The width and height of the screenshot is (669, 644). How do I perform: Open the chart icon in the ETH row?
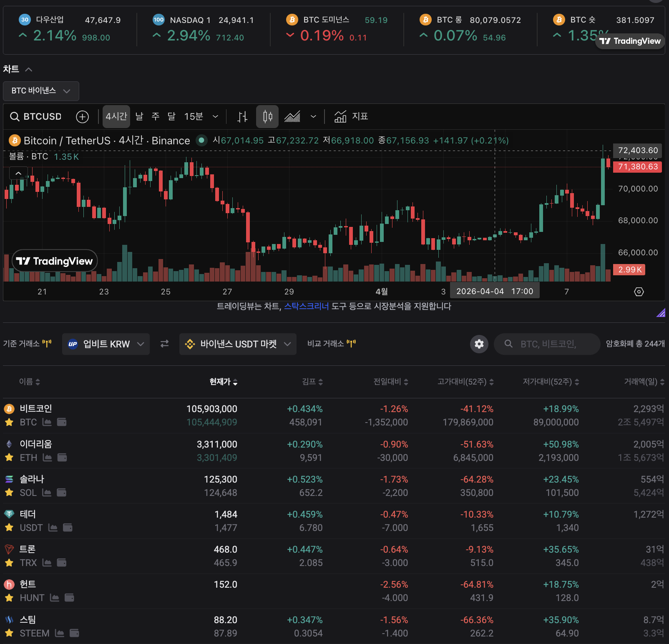48,458
